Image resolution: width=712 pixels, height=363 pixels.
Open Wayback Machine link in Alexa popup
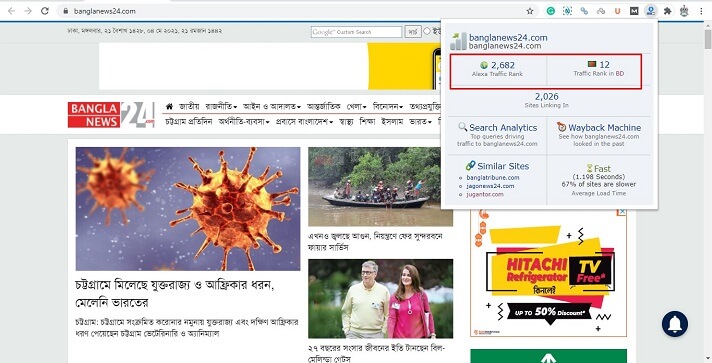point(604,128)
